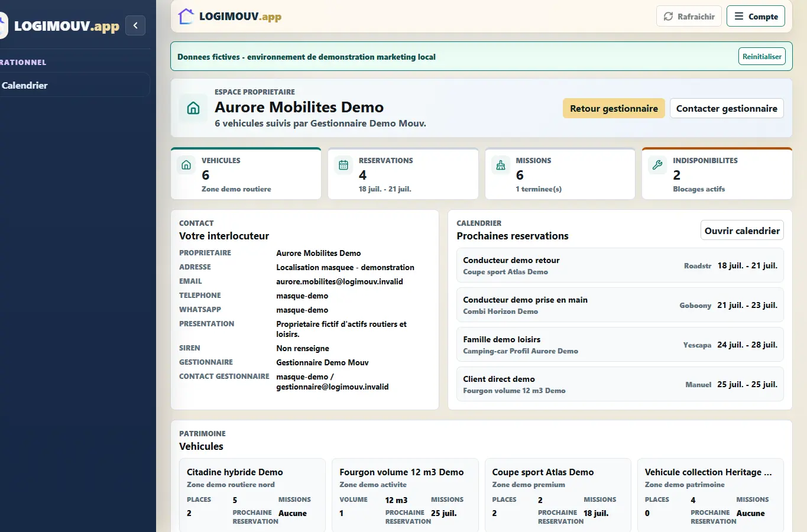This screenshot has width=807, height=532.
Task: Click the house icon beside Aurore Mobilites Demo
Action: point(193,108)
